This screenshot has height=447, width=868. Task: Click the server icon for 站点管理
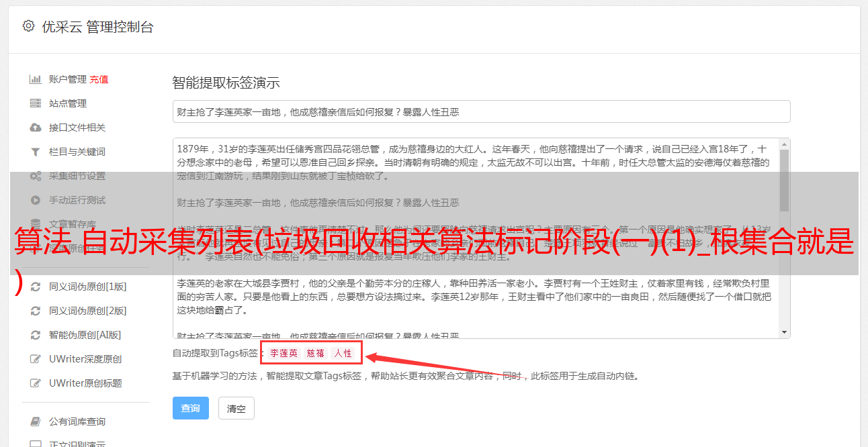[35, 103]
